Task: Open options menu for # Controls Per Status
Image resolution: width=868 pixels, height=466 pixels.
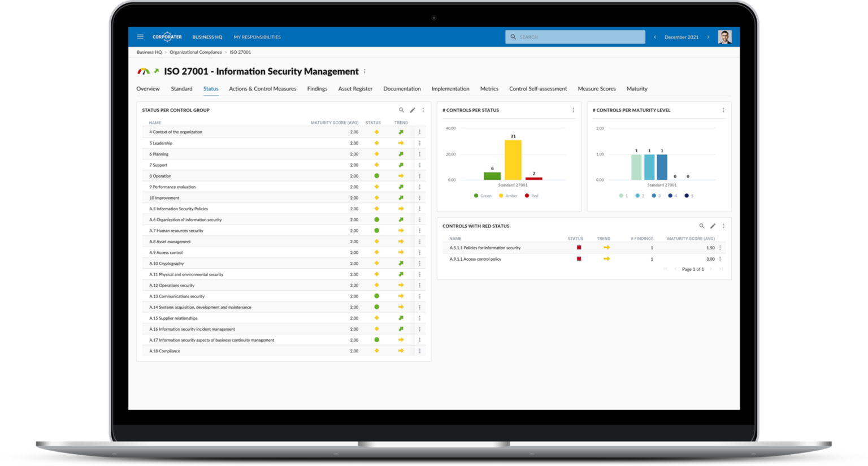Action: pyautogui.click(x=573, y=110)
